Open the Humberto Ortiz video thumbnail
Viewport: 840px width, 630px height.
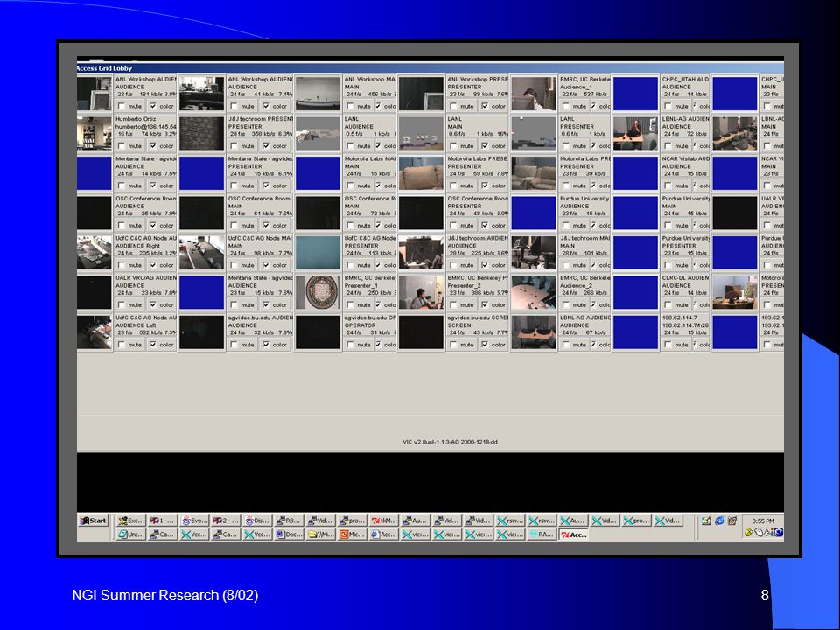pos(94,133)
